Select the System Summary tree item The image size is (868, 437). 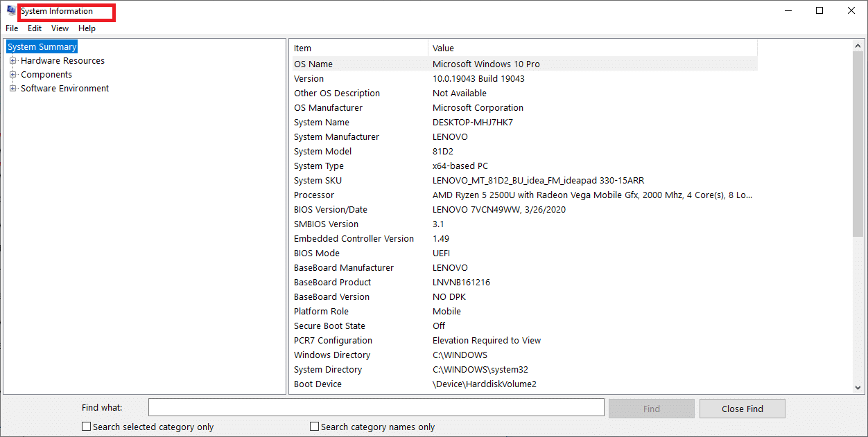[x=42, y=47]
